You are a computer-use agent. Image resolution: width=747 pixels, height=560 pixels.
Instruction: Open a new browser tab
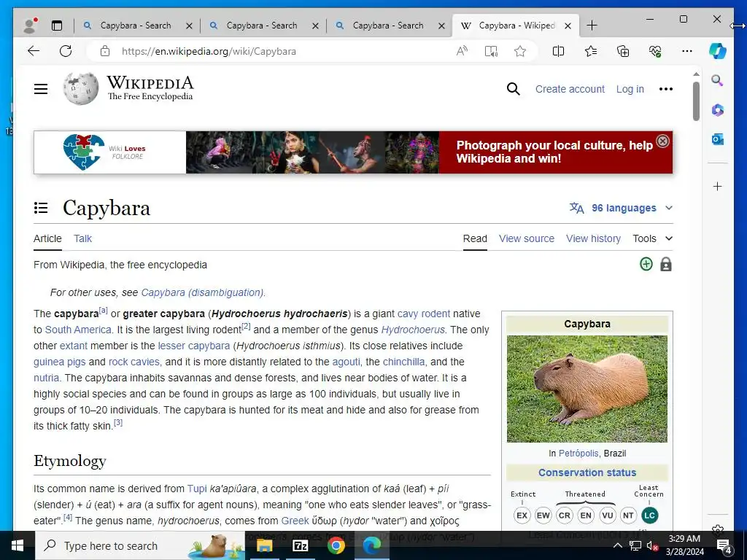(x=592, y=26)
